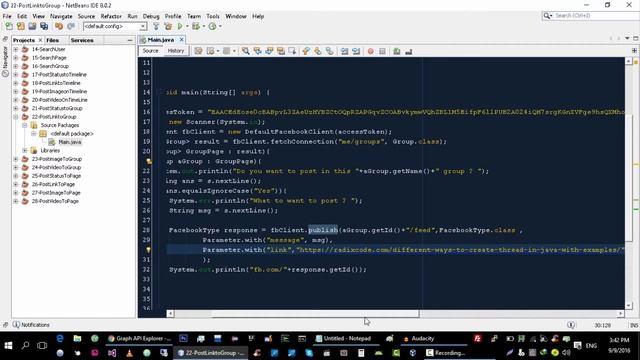The height and width of the screenshot is (360, 640).
Task: Click the editor scroll down arrow
Action: pyautogui.click(x=629, y=305)
